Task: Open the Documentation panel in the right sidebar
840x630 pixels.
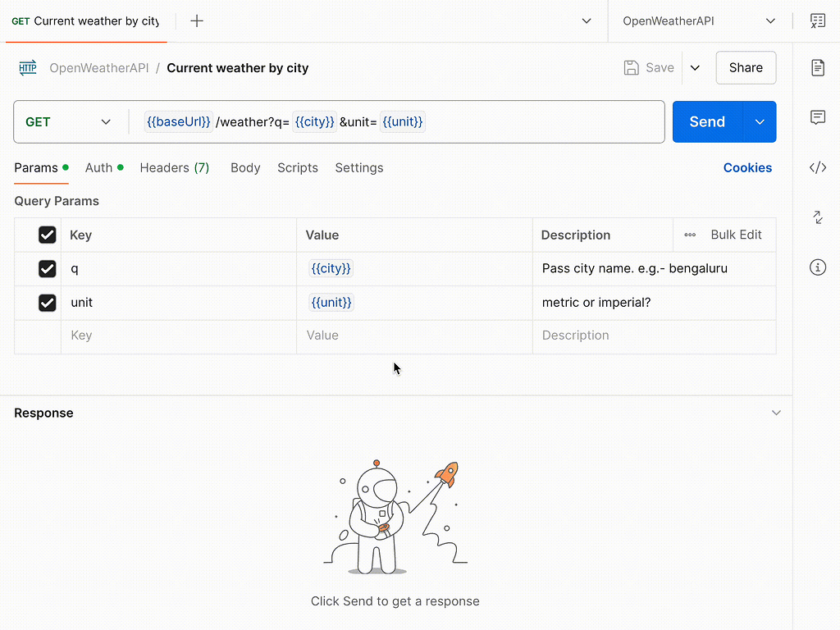Action: (818, 68)
